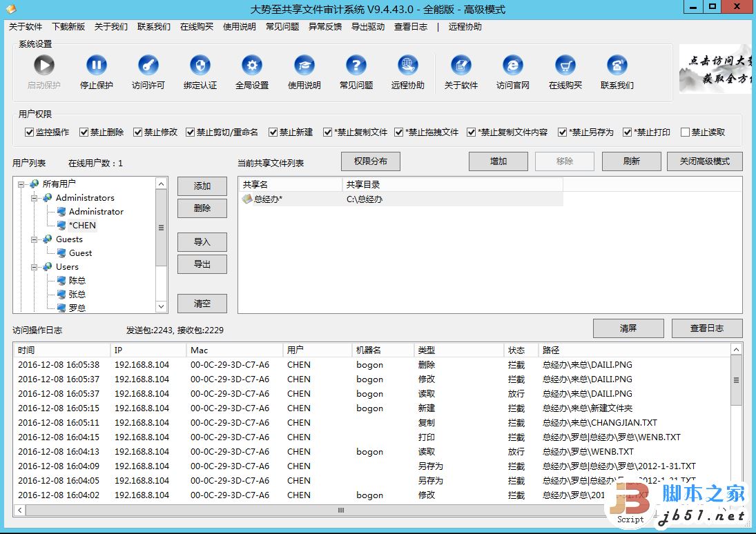Viewport: 756px width, 534px height.
Task: Toggle *禁止复制文件 checkbox
Action: (x=328, y=132)
